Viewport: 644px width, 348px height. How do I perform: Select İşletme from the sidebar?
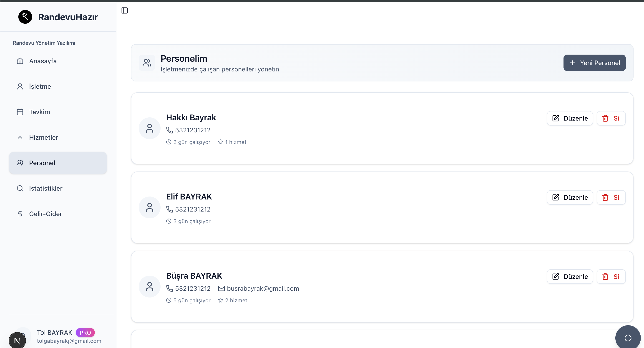click(x=40, y=86)
